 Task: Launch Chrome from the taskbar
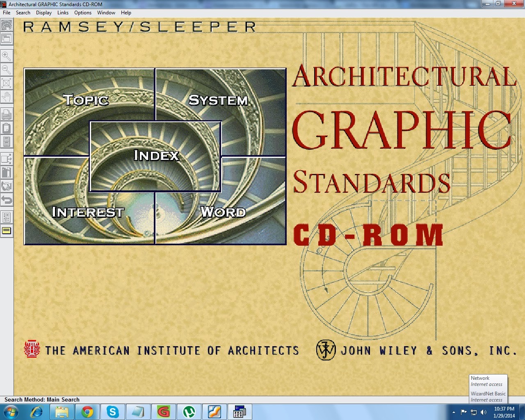pos(87,411)
